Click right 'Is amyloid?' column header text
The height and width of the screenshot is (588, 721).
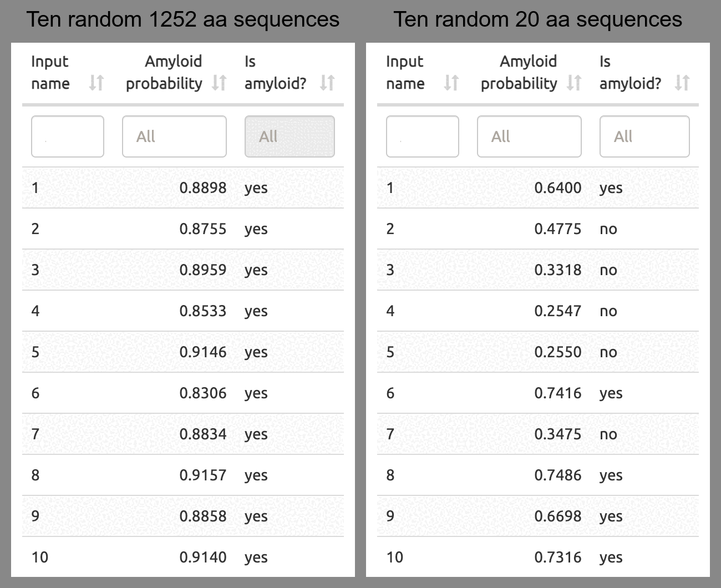tap(630, 72)
